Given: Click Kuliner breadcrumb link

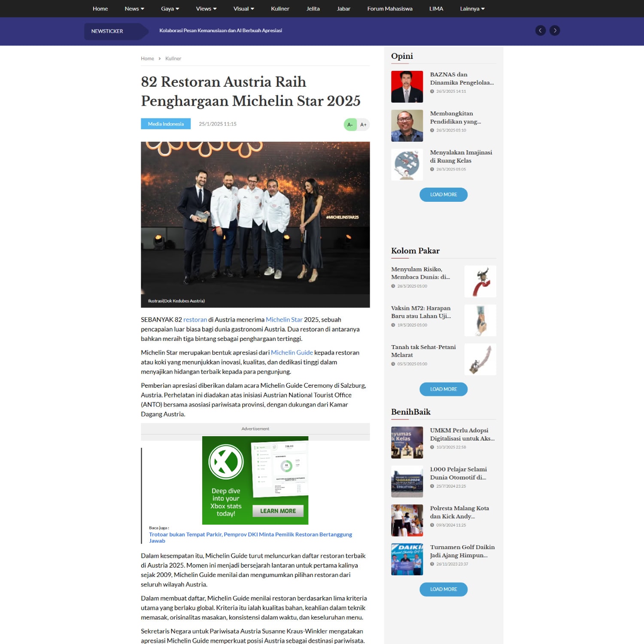Looking at the screenshot, I should tap(173, 58).
